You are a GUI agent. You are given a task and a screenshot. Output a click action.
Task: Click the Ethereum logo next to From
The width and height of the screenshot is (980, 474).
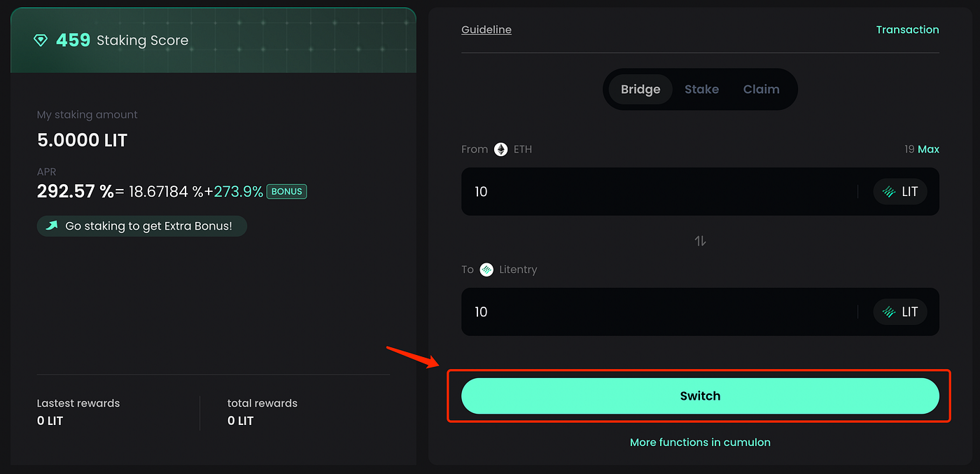500,149
